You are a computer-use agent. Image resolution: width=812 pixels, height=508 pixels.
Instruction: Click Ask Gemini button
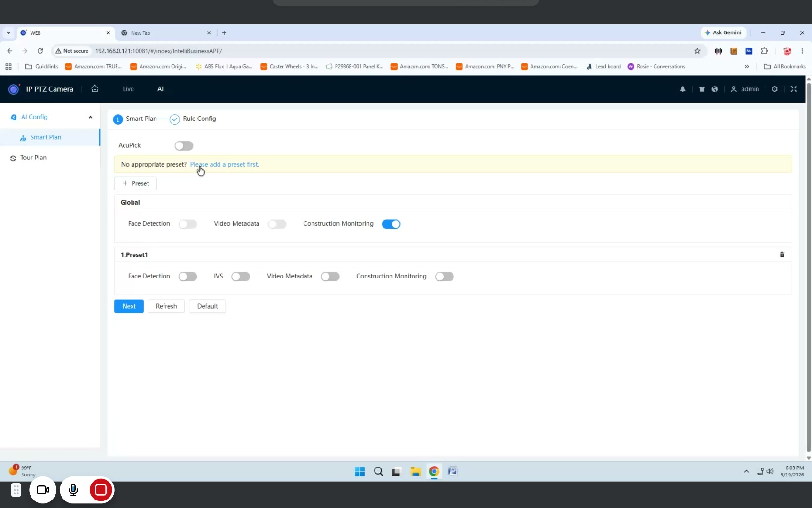click(723, 32)
